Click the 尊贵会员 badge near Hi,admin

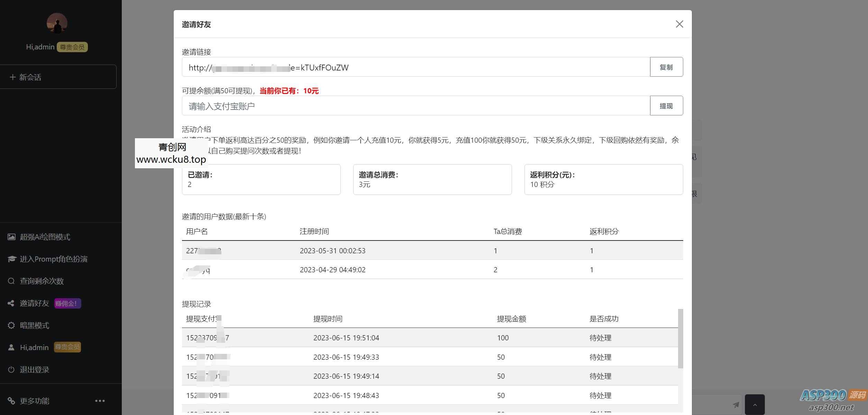pyautogui.click(x=72, y=47)
